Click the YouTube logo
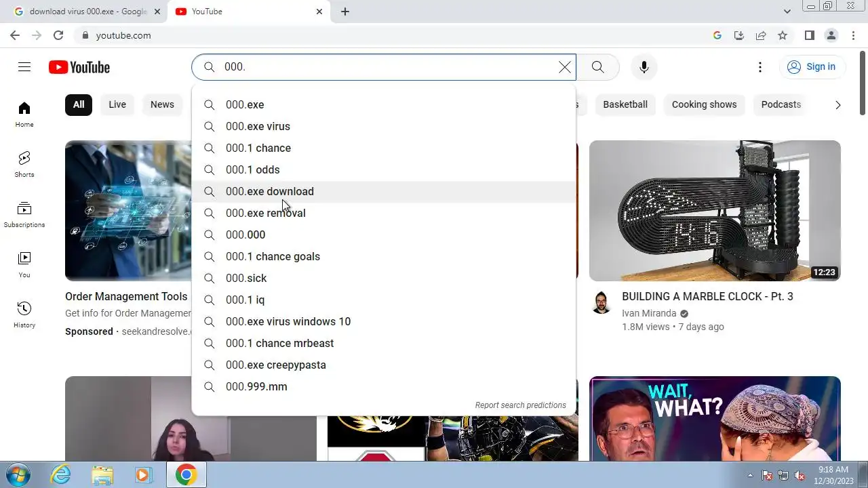The image size is (868, 488). (79, 67)
